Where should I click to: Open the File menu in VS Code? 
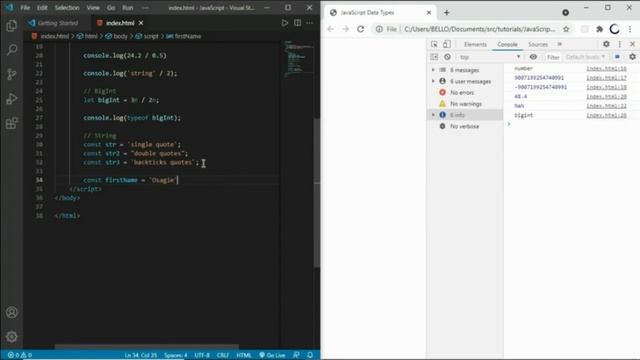[x=25, y=7]
